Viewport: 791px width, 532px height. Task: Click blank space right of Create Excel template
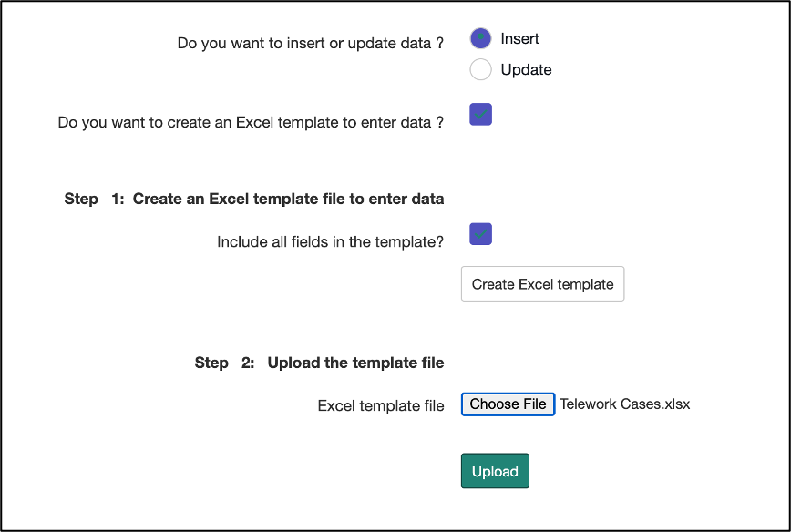702,284
